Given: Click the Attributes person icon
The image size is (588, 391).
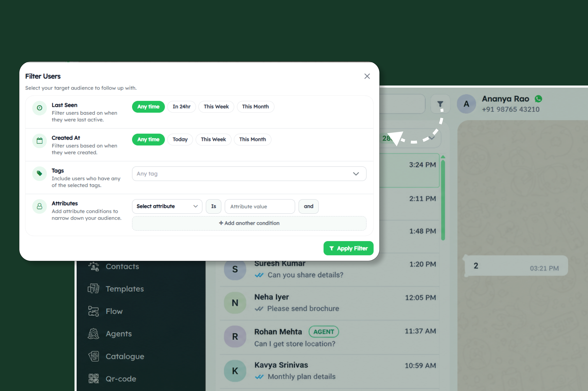Looking at the screenshot, I should [39, 206].
